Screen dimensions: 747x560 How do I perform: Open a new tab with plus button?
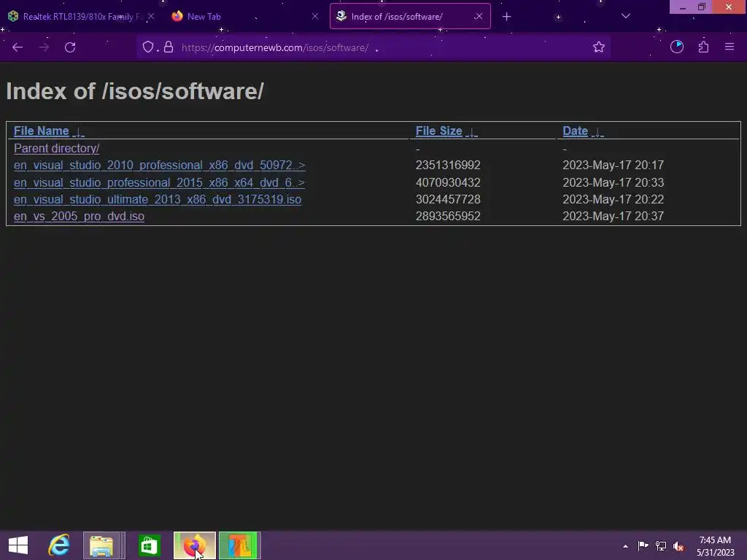point(506,17)
